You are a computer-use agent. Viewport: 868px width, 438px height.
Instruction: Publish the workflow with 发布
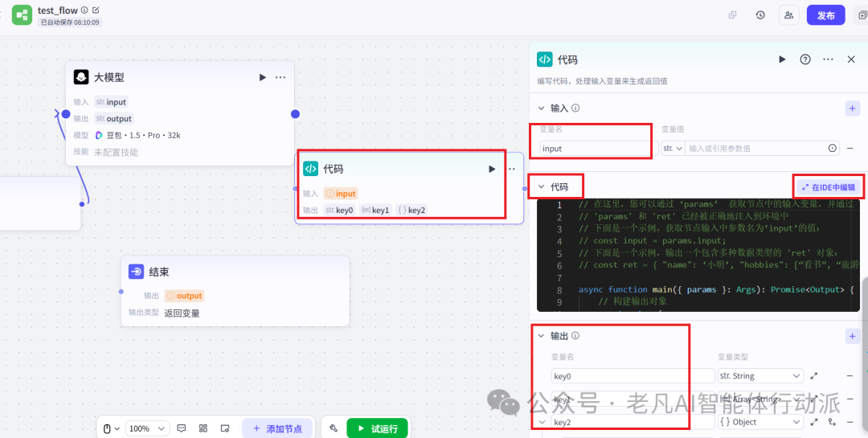coord(826,15)
